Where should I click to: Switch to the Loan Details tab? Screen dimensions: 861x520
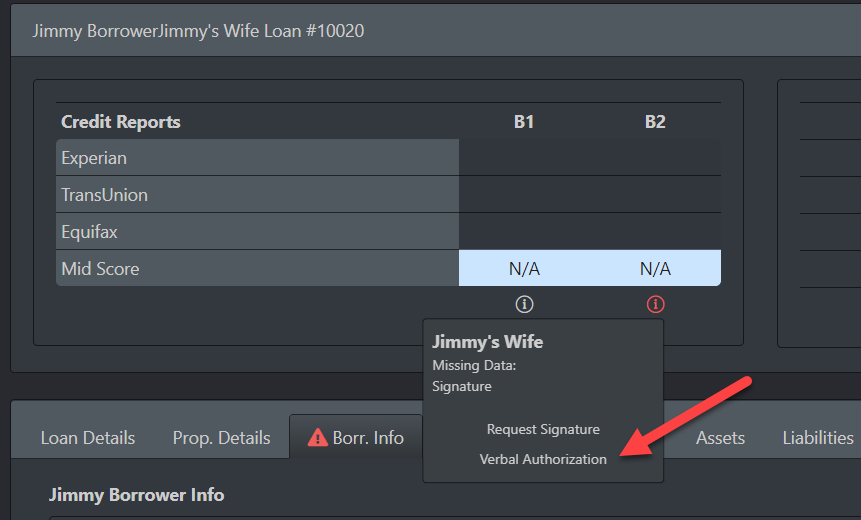click(88, 438)
